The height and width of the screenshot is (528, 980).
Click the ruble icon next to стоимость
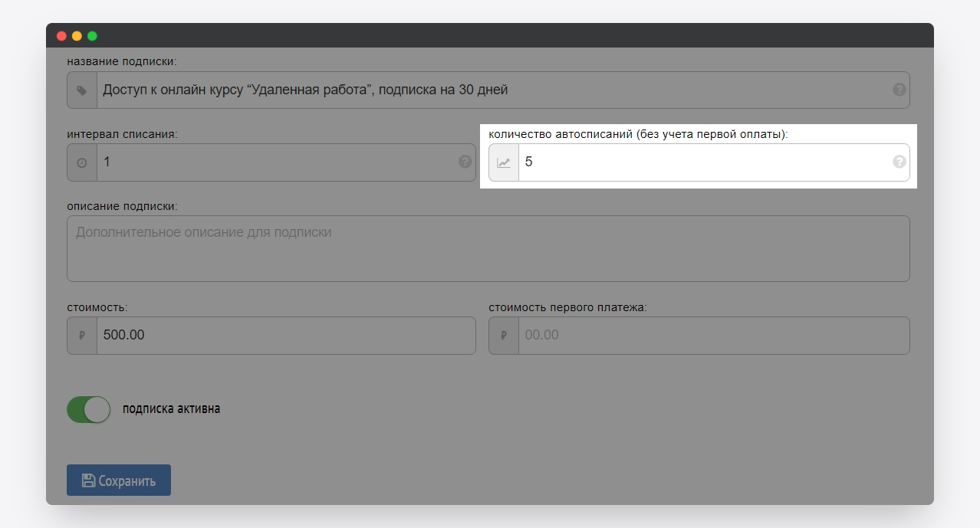tap(82, 336)
